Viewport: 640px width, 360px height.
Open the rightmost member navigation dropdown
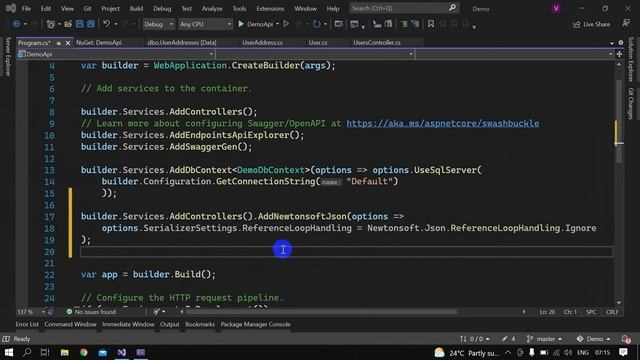point(515,54)
